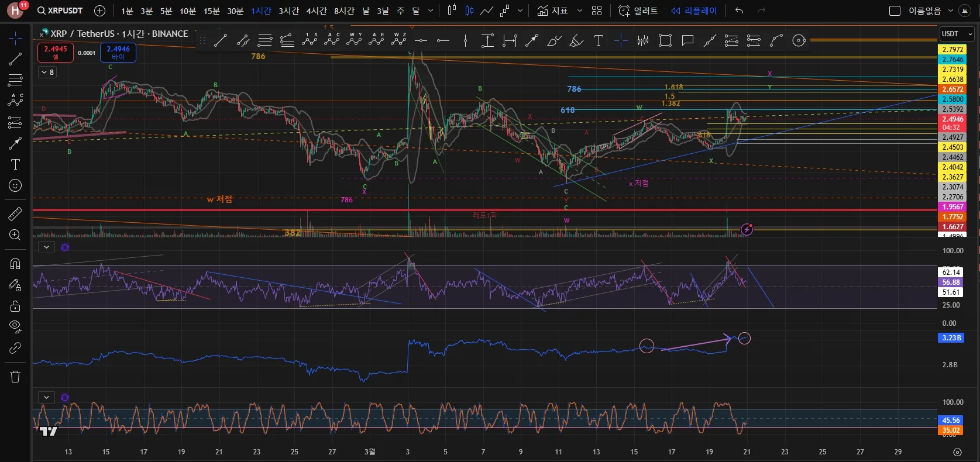
Task: Select the callout comment favorite tool
Action: tap(687, 40)
